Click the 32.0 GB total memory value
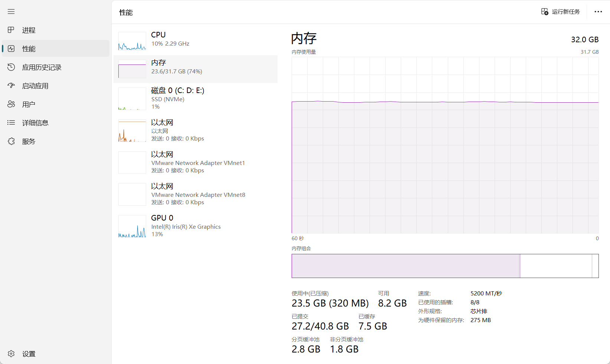The height and width of the screenshot is (364, 610). [585, 40]
